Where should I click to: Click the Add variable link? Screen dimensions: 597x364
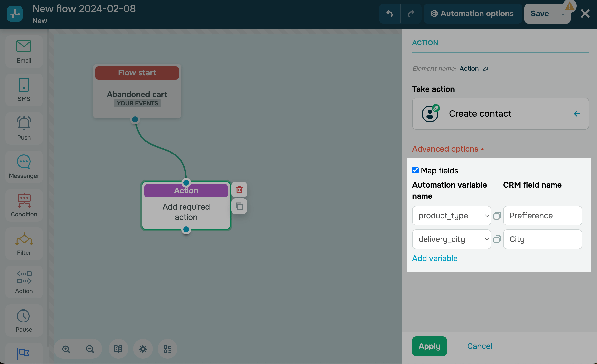[x=435, y=258]
